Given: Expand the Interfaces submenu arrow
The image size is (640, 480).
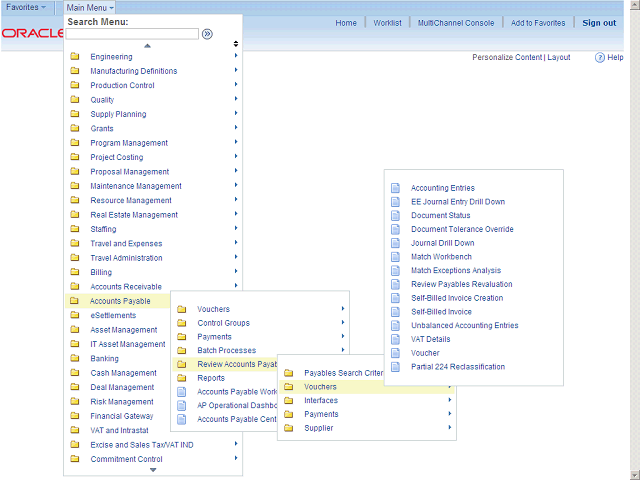Looking at the screenshot, I should [x=449, y=400].
